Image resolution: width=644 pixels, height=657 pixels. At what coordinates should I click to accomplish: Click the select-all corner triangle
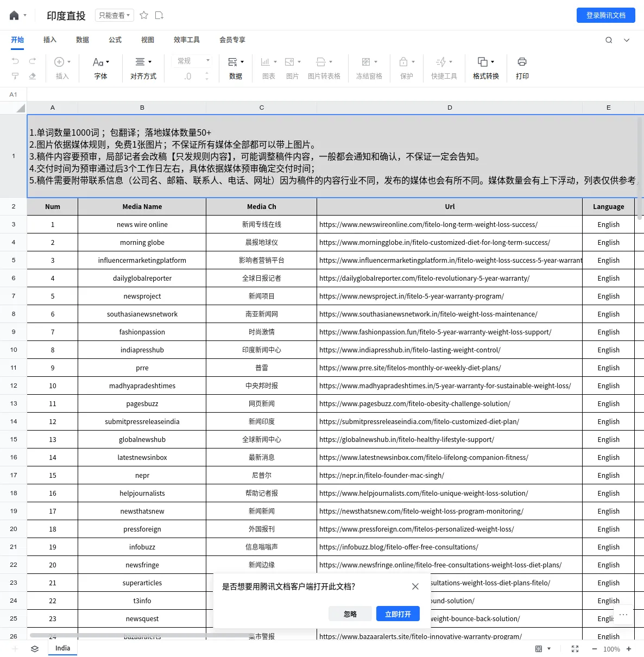[21, 108]
